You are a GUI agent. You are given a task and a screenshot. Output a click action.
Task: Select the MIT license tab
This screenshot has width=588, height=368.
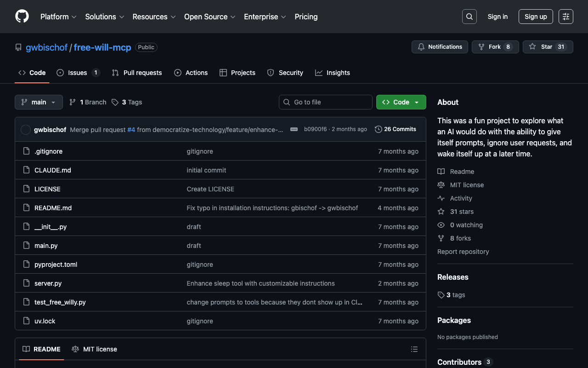pyautogui.click(x=95, y=349)
